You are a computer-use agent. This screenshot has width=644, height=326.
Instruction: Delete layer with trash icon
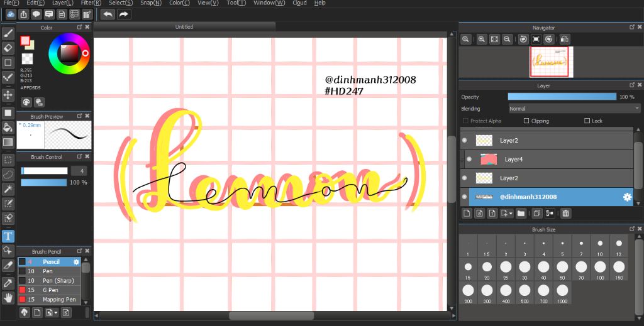[565, 213]
